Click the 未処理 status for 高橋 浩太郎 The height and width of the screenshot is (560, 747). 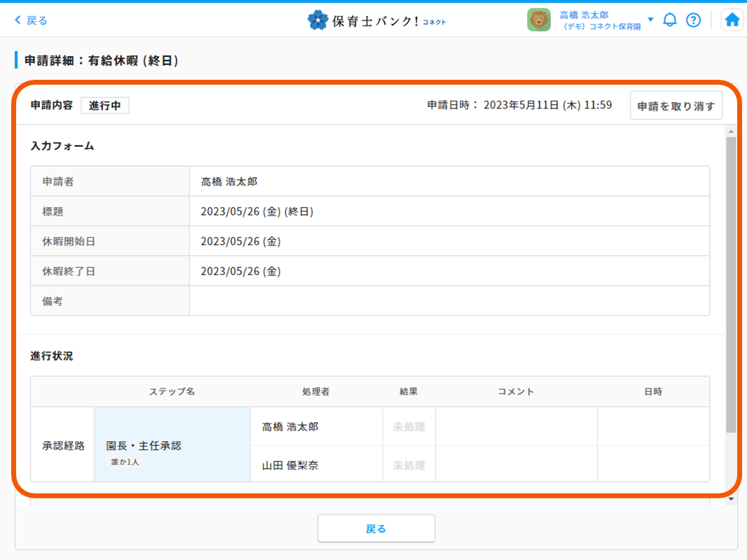(x=409, y=426)
